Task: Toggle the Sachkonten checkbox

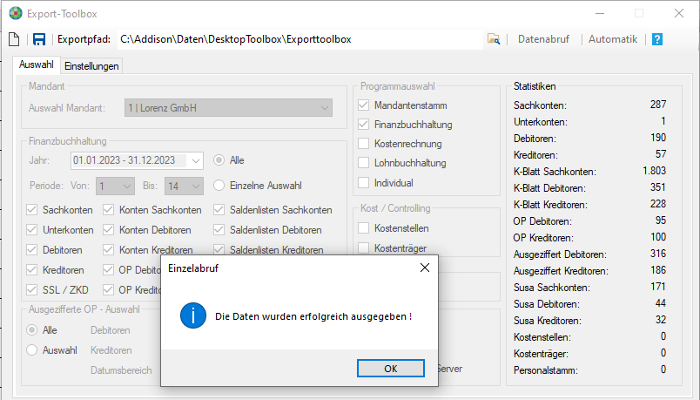Action: pyautogui.click(x=32, y=210)
